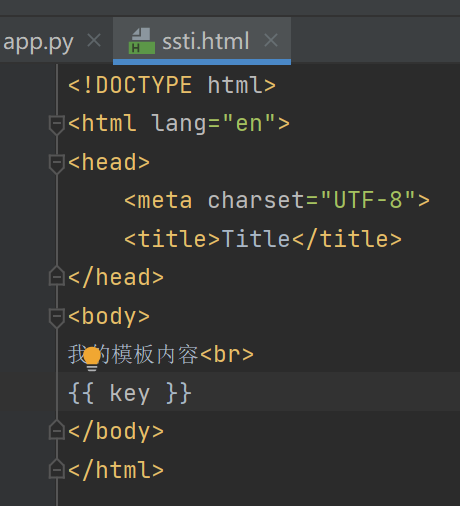The image size is (460, 506).
Task: Switch to the app.py tab
Action: (38, 42)
